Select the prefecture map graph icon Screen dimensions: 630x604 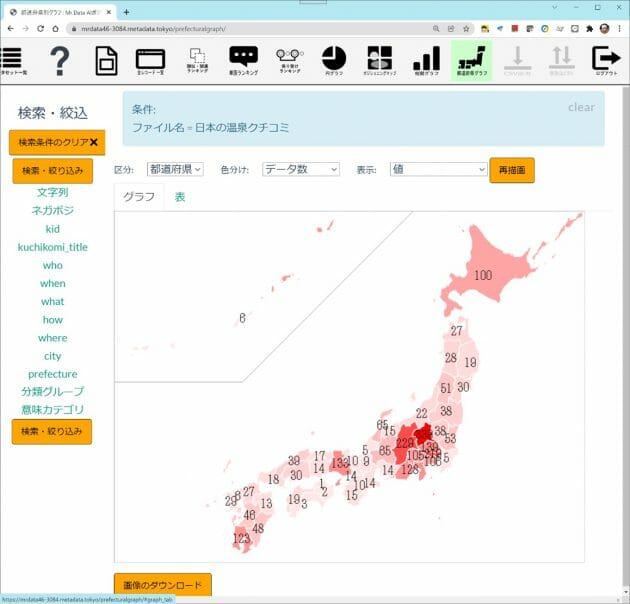tap(472, 61)
